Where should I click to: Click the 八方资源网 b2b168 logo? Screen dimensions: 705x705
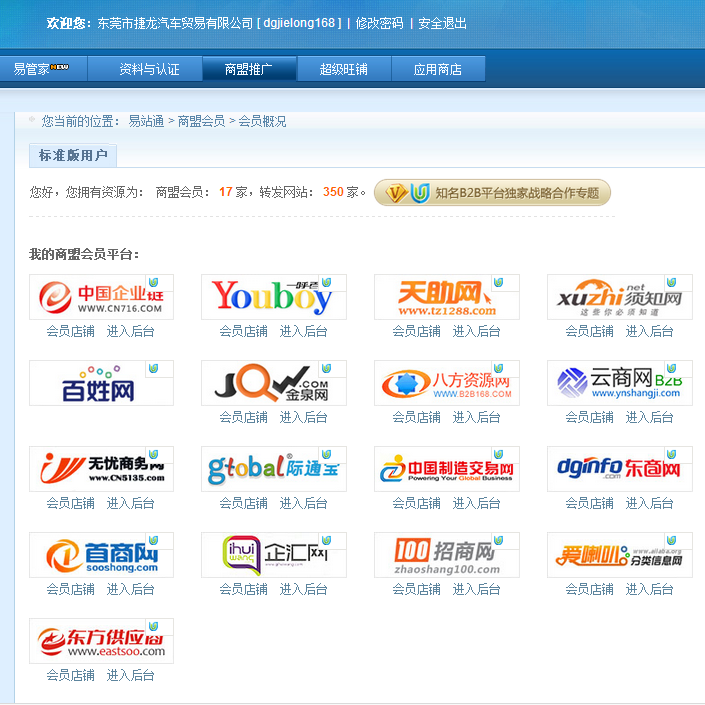[446, 383]
